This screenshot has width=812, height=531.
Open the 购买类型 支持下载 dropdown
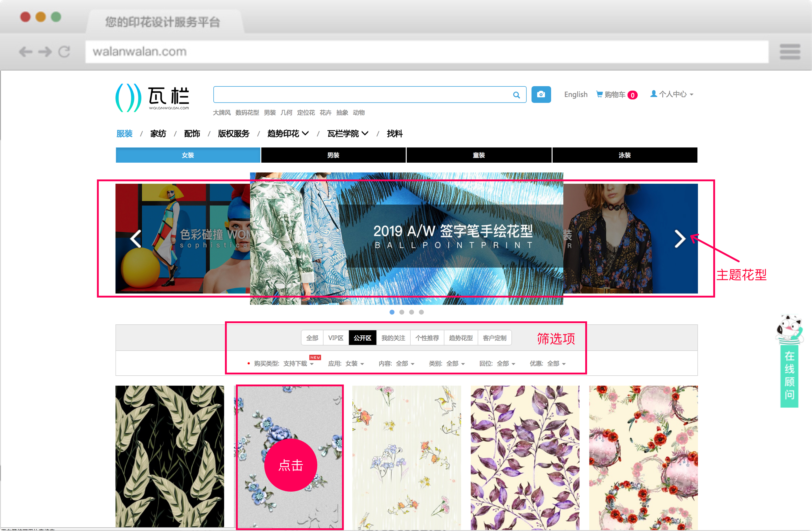[295, 364]
